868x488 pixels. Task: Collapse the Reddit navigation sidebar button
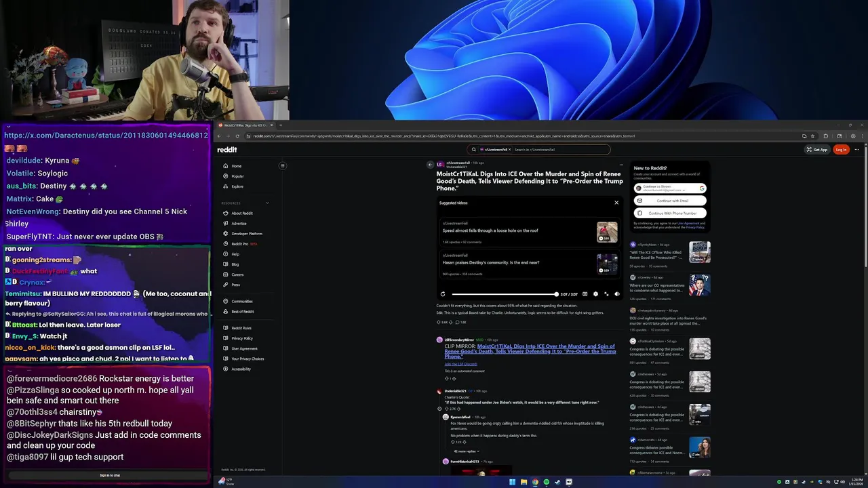click(x=283, y=166)
